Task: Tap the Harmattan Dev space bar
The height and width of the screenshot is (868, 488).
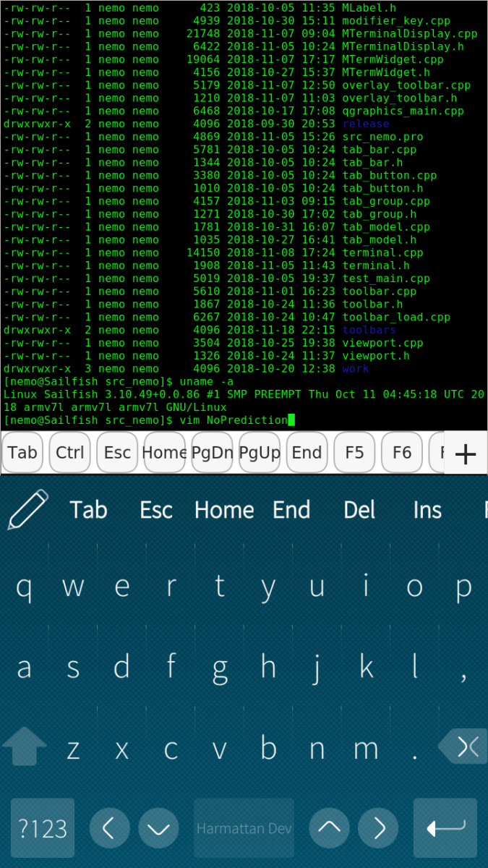Action: 244,827
